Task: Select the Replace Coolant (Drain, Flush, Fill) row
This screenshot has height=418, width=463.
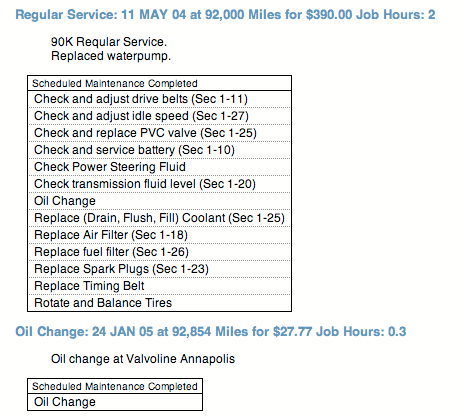Action: [159, 218]
